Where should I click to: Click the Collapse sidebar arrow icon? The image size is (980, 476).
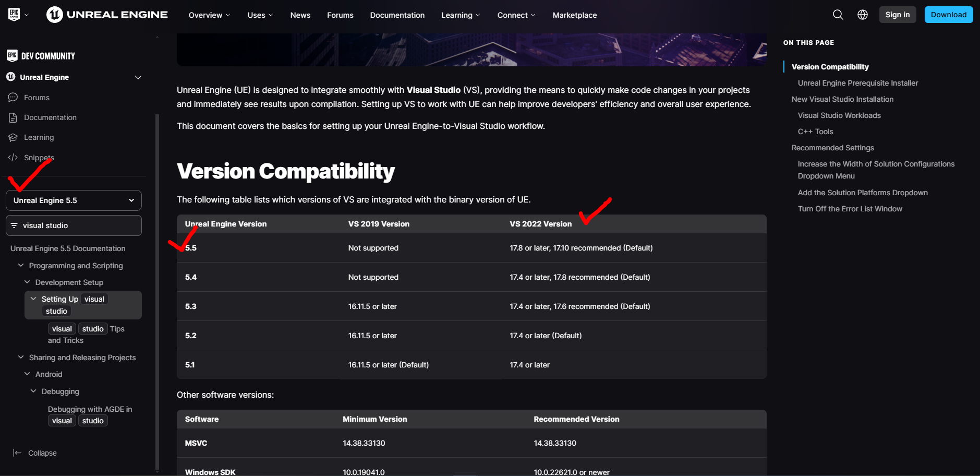(x=17, y=453)
